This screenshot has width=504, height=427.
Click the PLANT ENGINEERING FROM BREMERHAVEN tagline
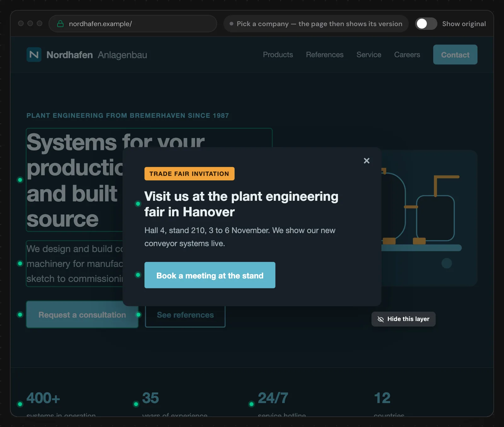tap(128, 115)
